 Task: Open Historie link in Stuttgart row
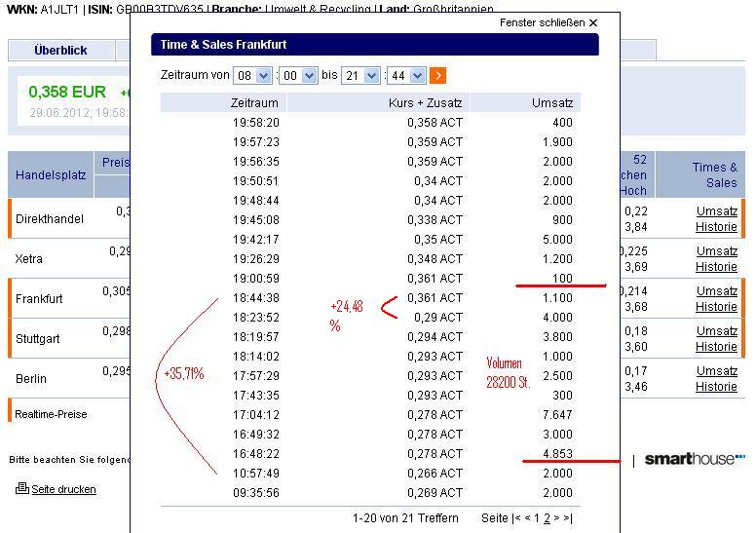716,347
